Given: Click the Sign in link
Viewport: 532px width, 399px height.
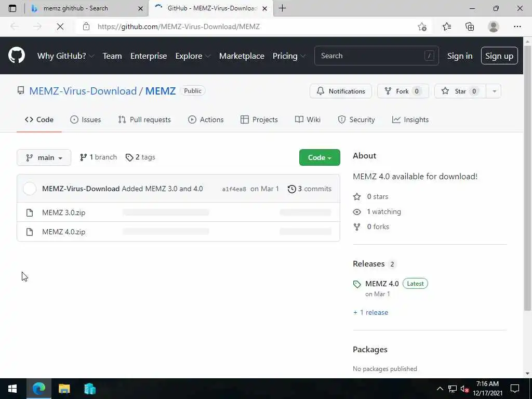Looking at the screenshot, I should pyautogui.click(x=460, y=56).
